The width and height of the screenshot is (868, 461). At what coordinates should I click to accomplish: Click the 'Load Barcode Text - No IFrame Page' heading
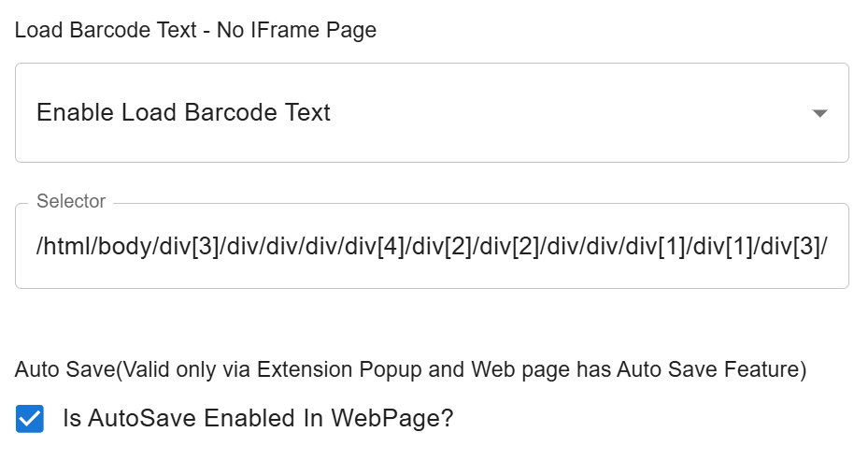(195, 30)
